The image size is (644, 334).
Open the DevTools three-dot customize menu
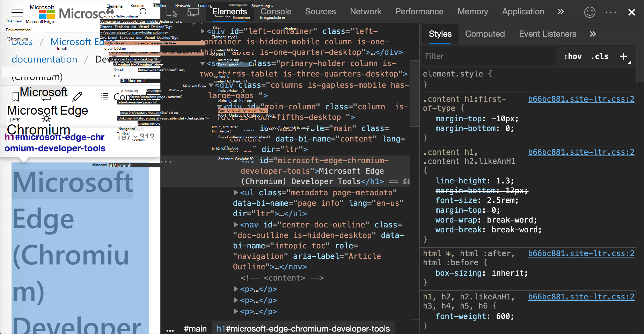(x=610, y=12)
